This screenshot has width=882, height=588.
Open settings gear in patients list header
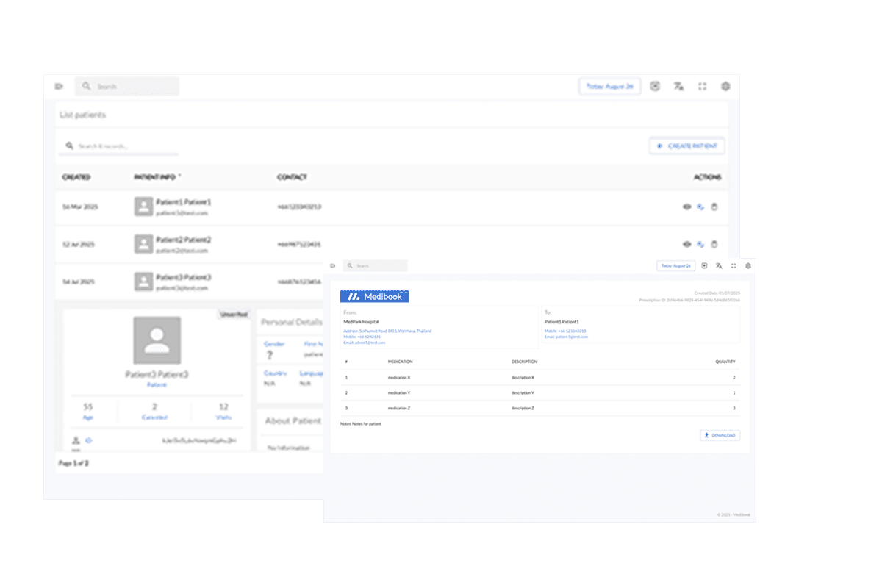(x=725, y=87)
